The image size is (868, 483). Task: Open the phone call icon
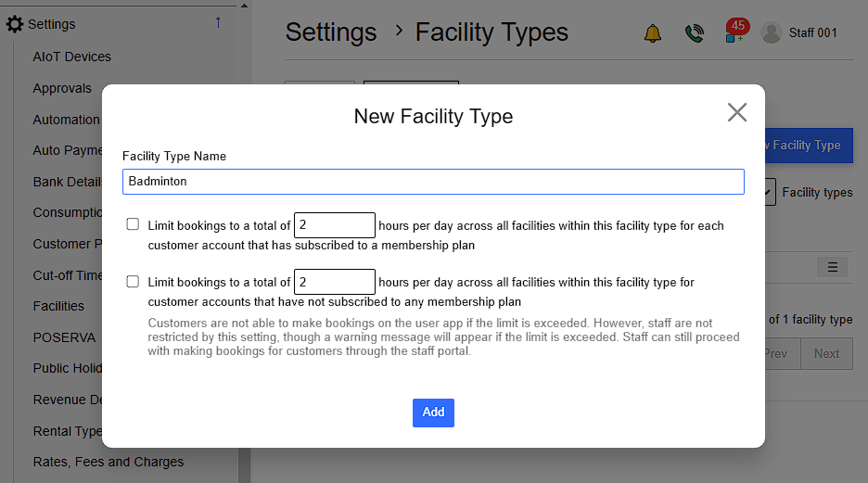[694, 33]
